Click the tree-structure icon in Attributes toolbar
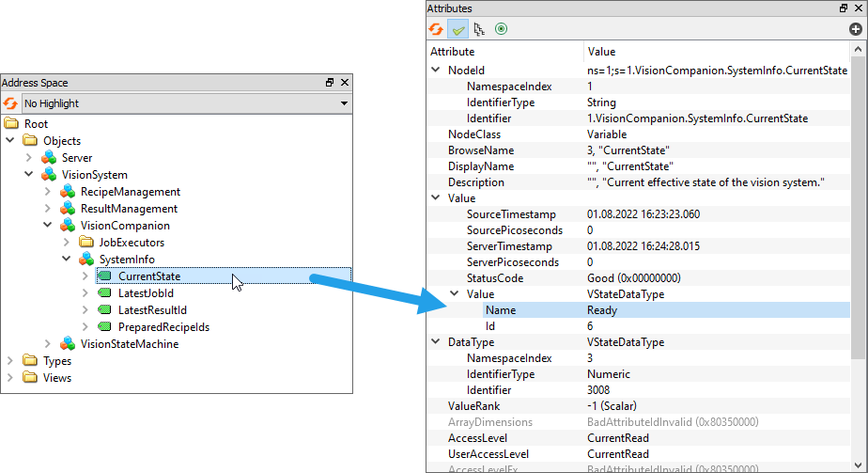This screenshot has height=473, width=868. (478, 29)
